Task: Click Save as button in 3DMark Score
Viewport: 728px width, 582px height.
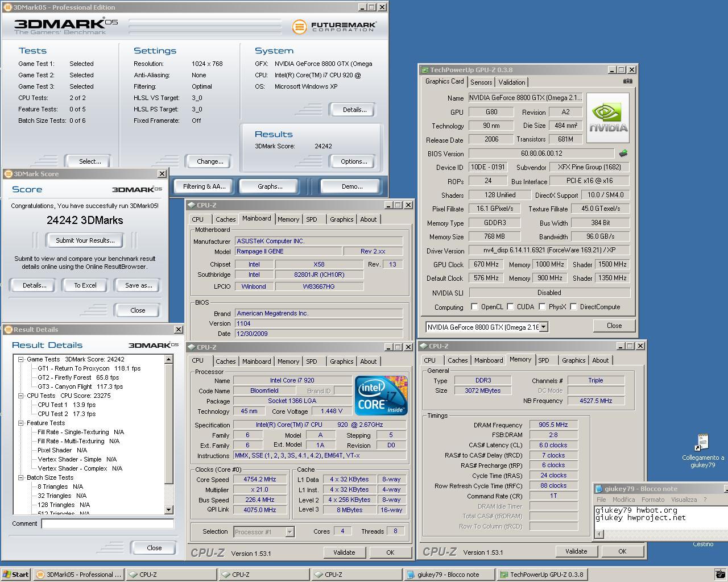Action: [x=138, y=285]
